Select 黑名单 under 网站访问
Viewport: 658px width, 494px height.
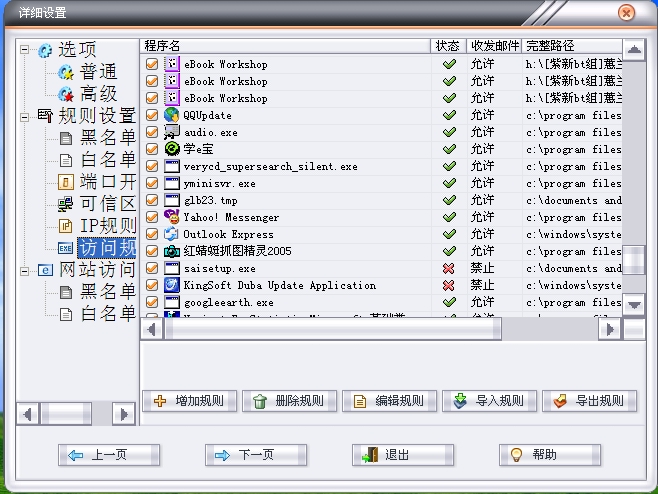107,292
